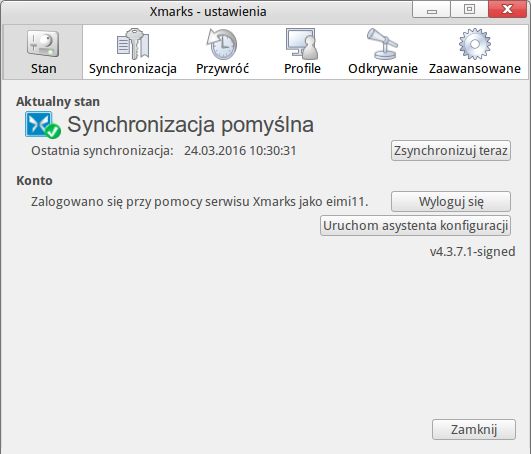Open Zaawansowane advanced settings tab
Viewport: 531px width, 454px height.
tap(475, 52)
